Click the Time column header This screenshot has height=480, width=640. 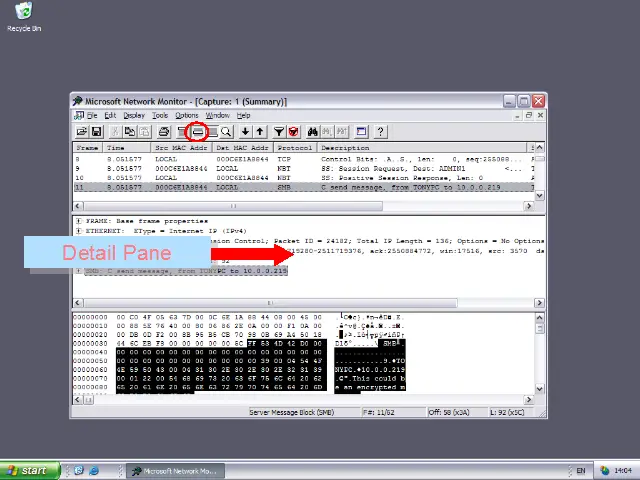pos(126,148)
